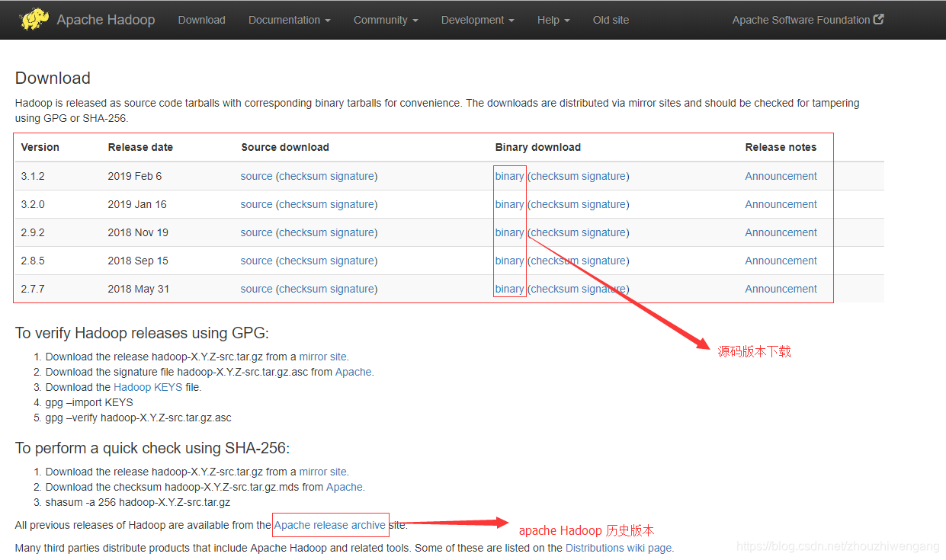Read Announcement for version 3.2.0
This screenshot has height=560, width=946.
781,204
